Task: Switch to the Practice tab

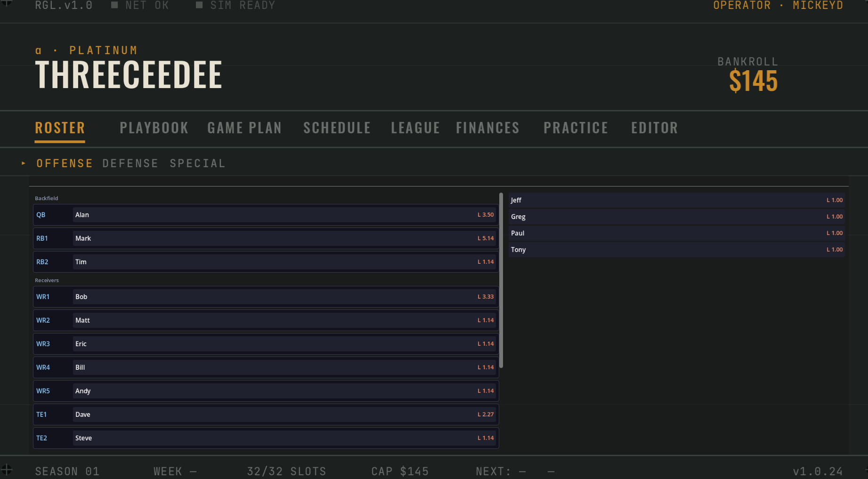Action: (576, 128)
